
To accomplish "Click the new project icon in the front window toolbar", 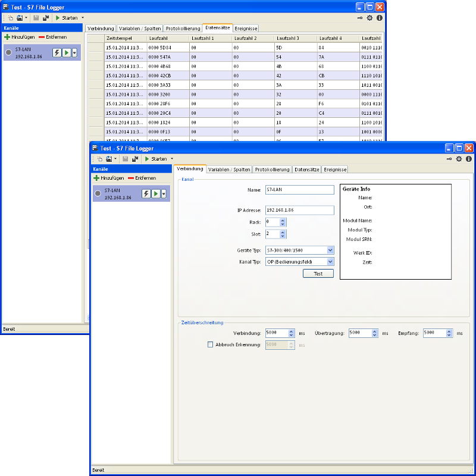I will 99,159.
